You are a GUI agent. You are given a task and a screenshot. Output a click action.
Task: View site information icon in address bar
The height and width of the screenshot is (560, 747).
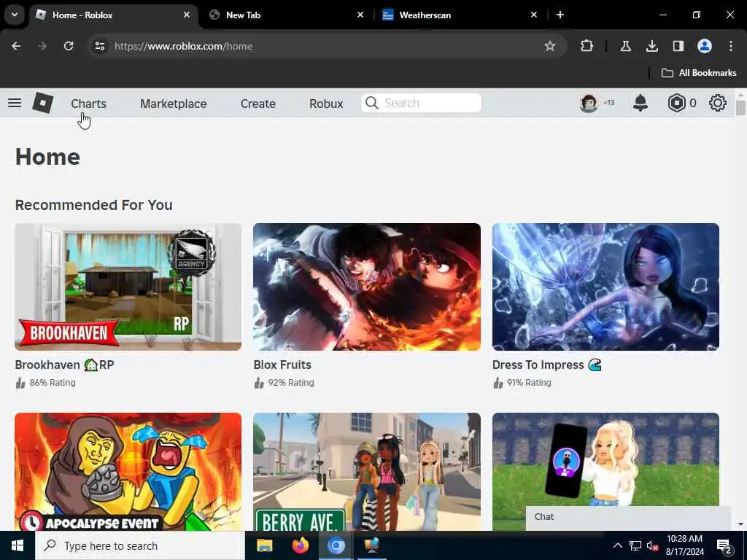pos(99,46)
